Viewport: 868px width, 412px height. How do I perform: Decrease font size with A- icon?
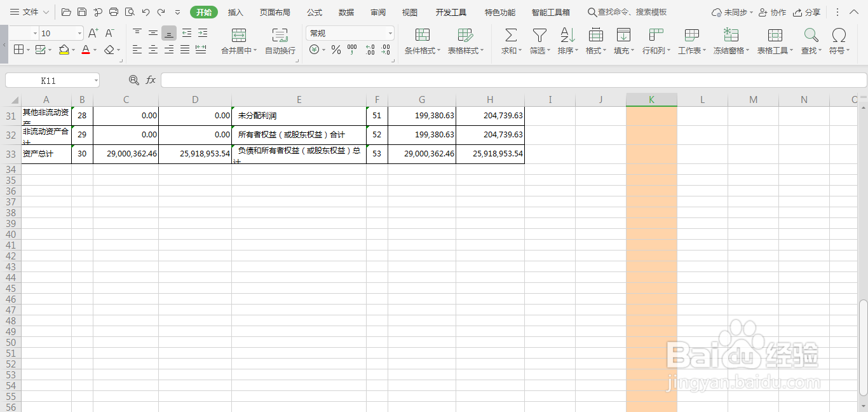[110, 33]
